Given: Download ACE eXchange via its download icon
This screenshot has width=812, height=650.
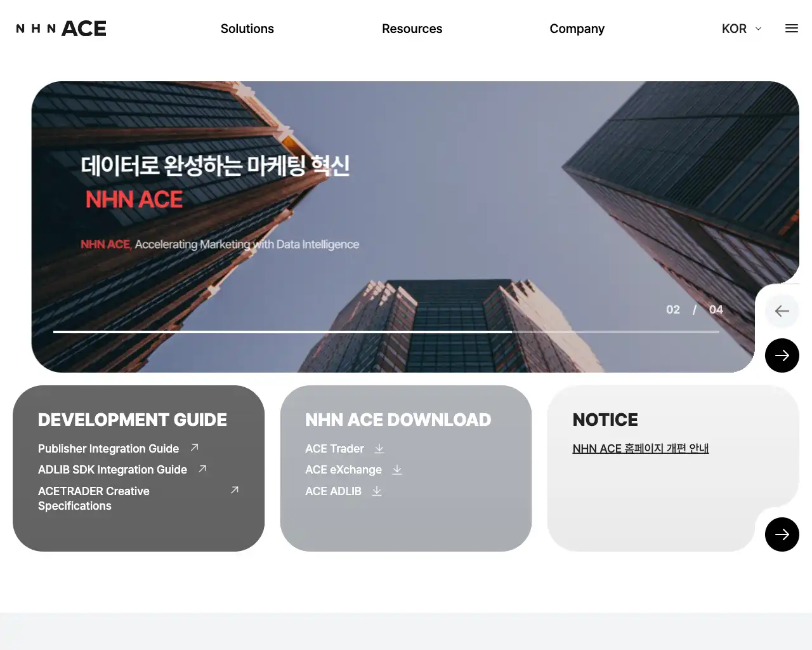Looking at the screenshot, I should pyautogui.click(x=397, y=470).
